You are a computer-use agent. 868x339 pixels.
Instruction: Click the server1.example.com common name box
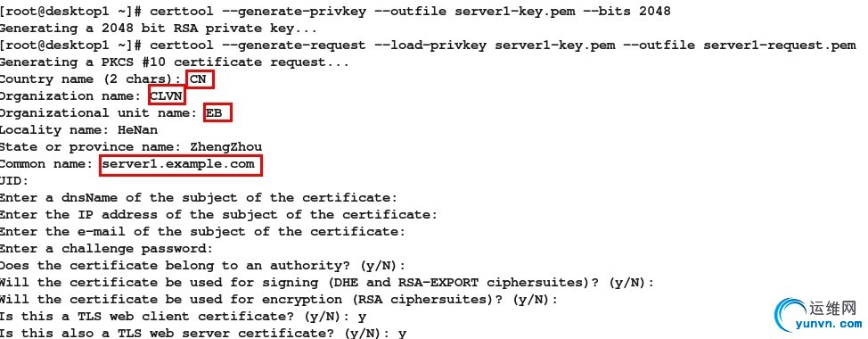[x=181, y=164]
